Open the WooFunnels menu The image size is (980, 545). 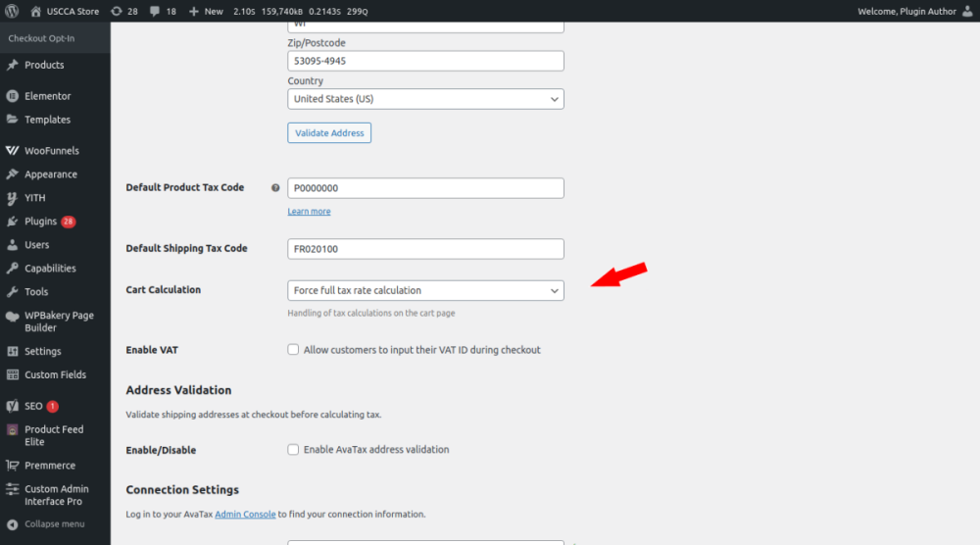coord(52,151)
